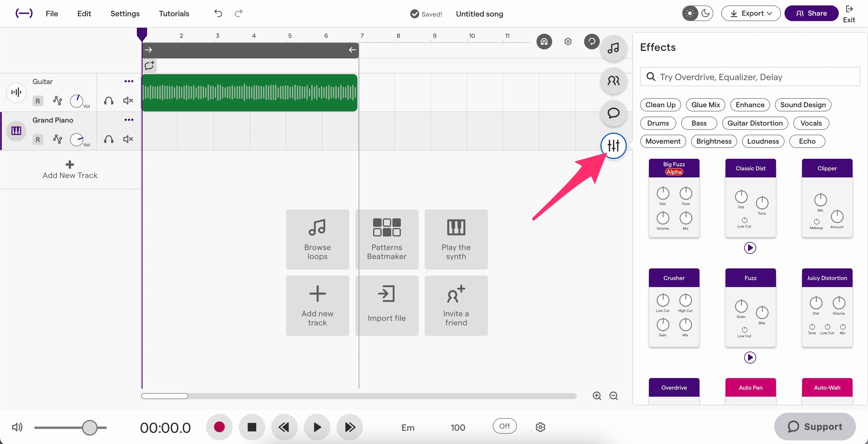Open the Guitar track options menu
Viewport: 868px width, 444px height.
(129, 81)
